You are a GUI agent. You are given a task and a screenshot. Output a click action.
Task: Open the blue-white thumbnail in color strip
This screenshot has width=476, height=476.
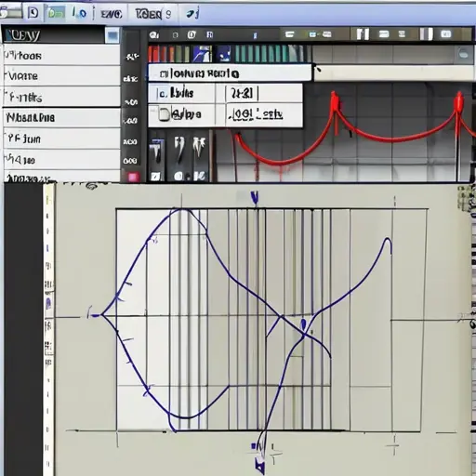click(203, 54)
